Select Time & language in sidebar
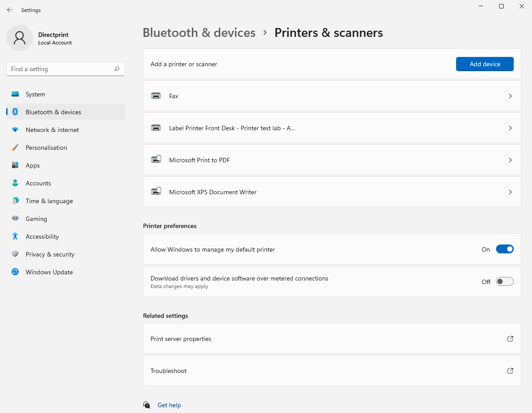The width and height of the screenshot is (532, 413). coord(66,201)
